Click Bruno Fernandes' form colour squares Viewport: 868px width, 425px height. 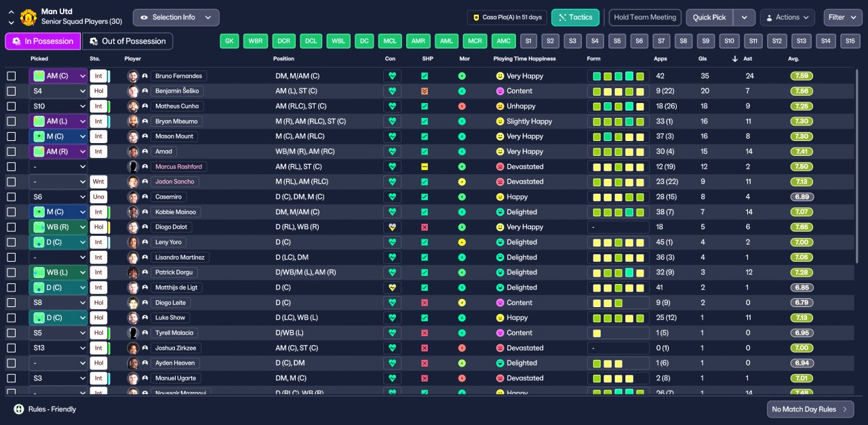click(x=618, y=76)
